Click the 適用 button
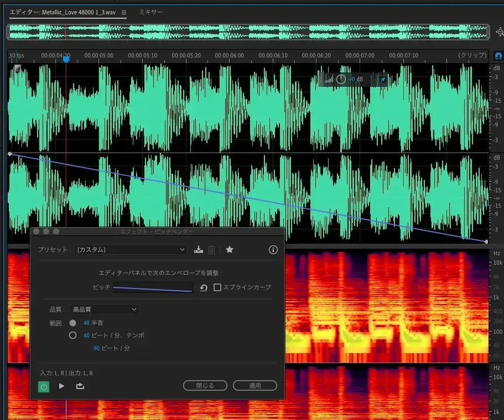This screenshot has width=504, height=420. (255, 386)
